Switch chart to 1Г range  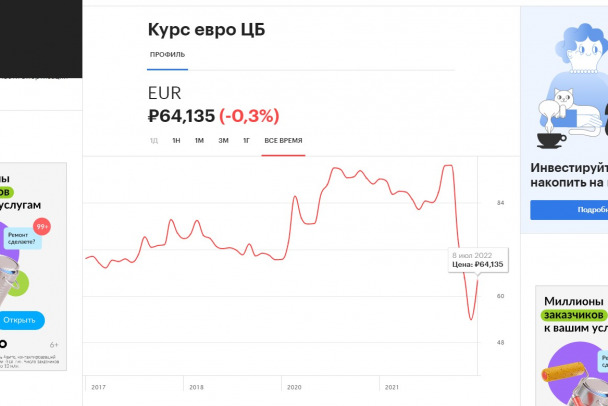click(x=245, y=140)
